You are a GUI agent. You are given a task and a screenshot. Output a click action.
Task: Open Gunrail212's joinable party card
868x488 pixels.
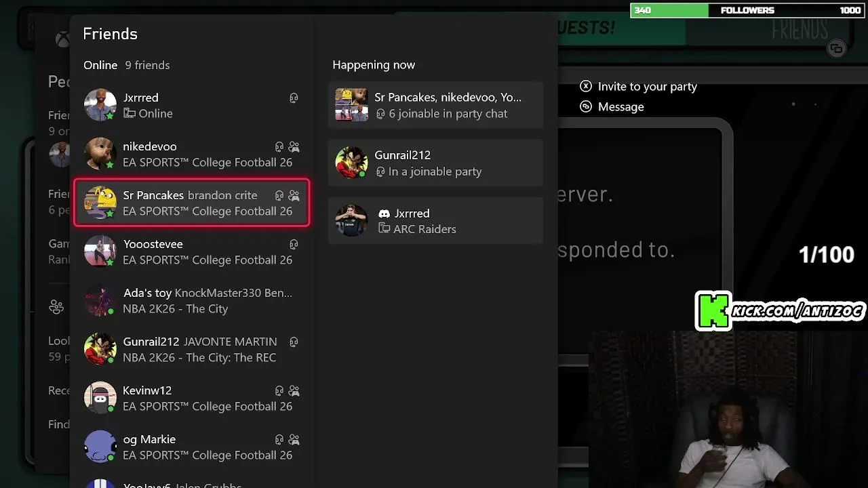tap(435, 163)
